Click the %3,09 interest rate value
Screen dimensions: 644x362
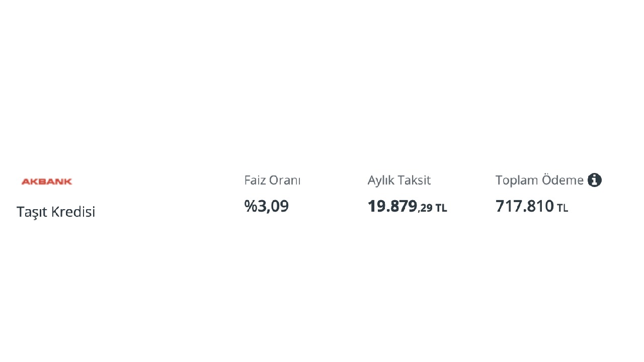tap(267, 206)
